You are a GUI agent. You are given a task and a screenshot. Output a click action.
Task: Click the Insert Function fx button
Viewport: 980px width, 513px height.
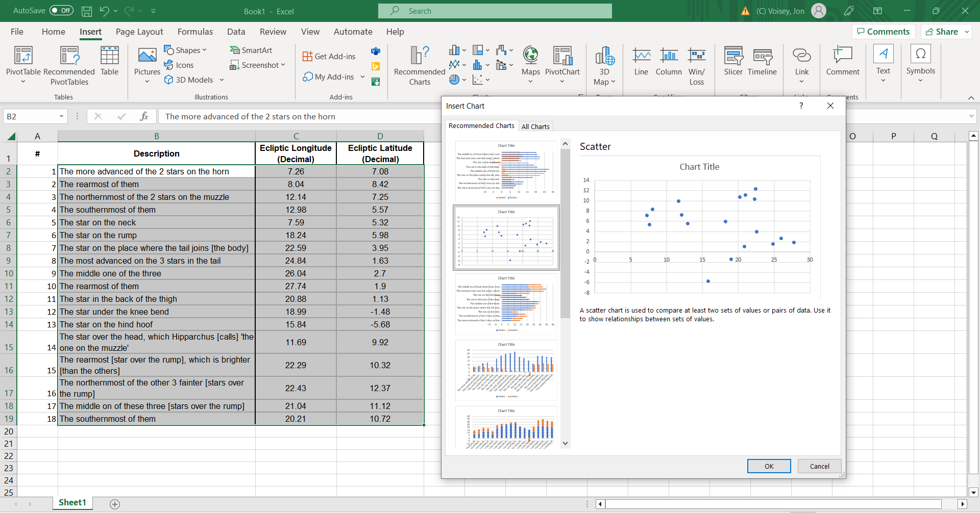144,116
